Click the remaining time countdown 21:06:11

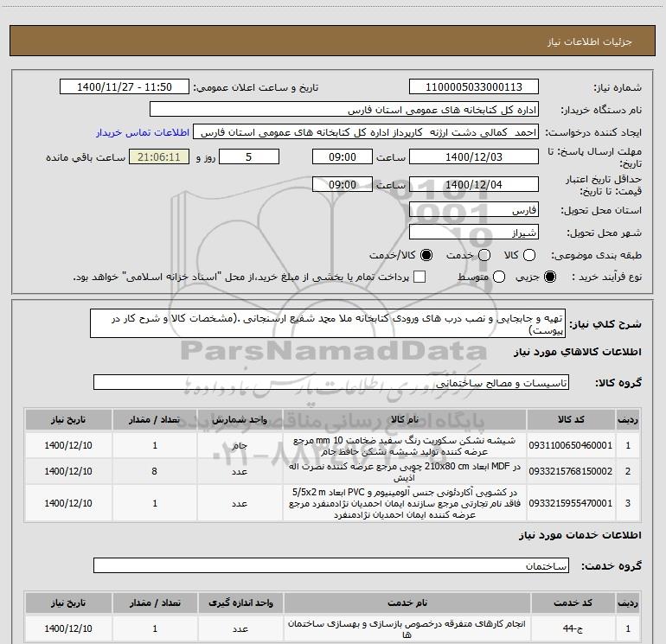(159, 157)
